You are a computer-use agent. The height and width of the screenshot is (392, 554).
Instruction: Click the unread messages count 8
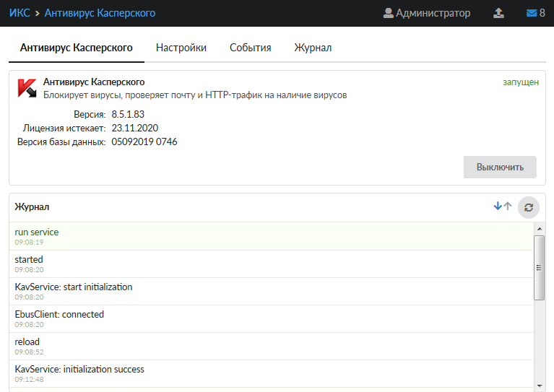tap(542, 13)
